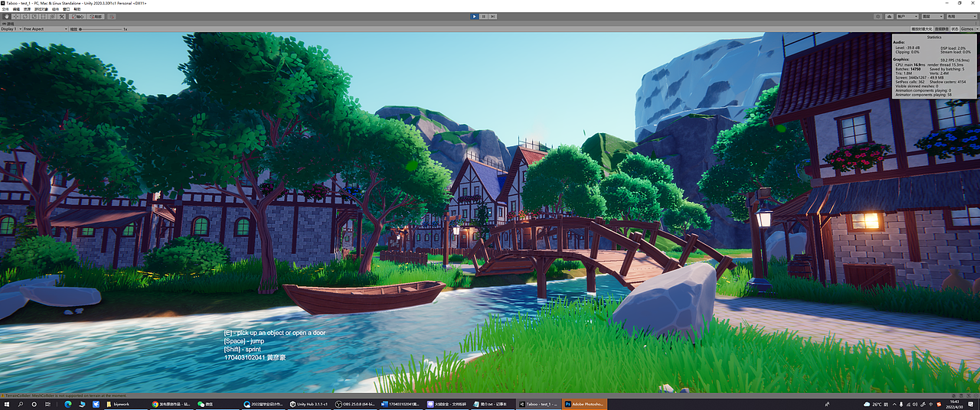Open the 资源 (Assets) menu
This screenshot has width=980, height=410.
(27, 9)
